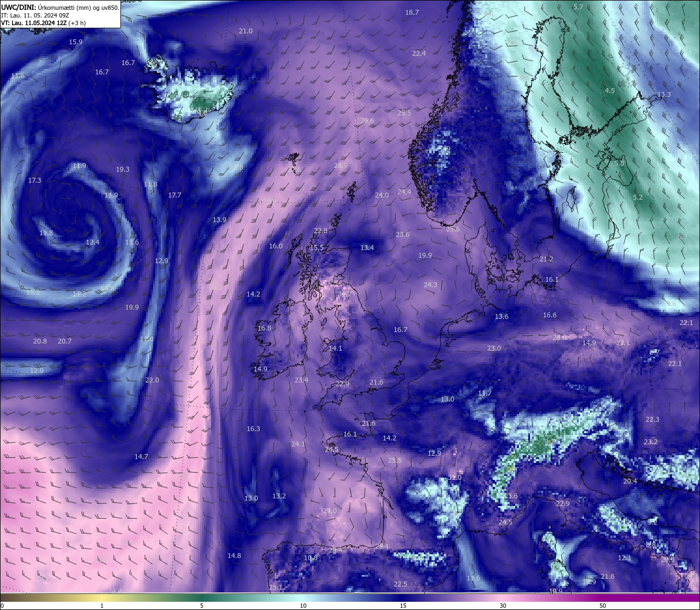Select the VT valid time line in the header
Screen dimensions: 700x610
[x=43, y=23]
